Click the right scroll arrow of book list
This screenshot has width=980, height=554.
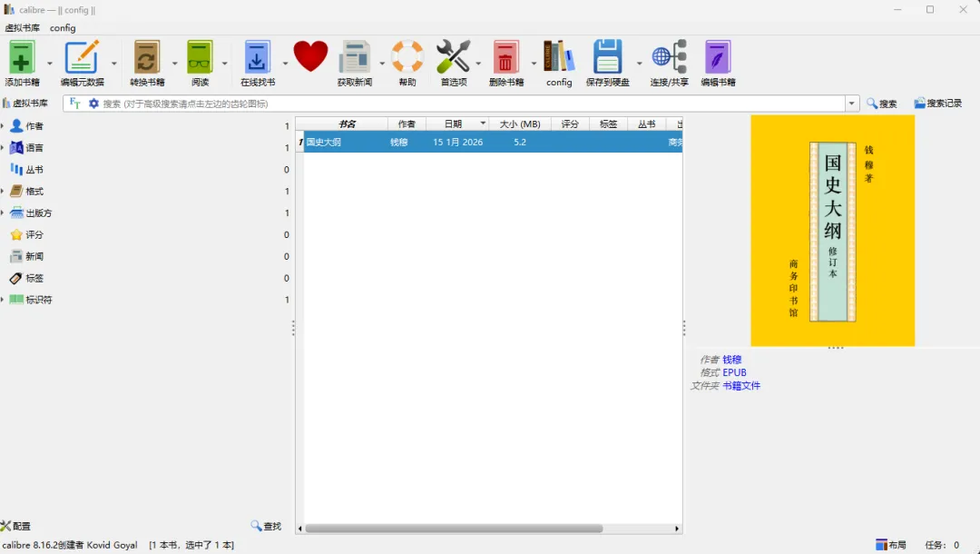pyautogui.click(x=677, y=529)
